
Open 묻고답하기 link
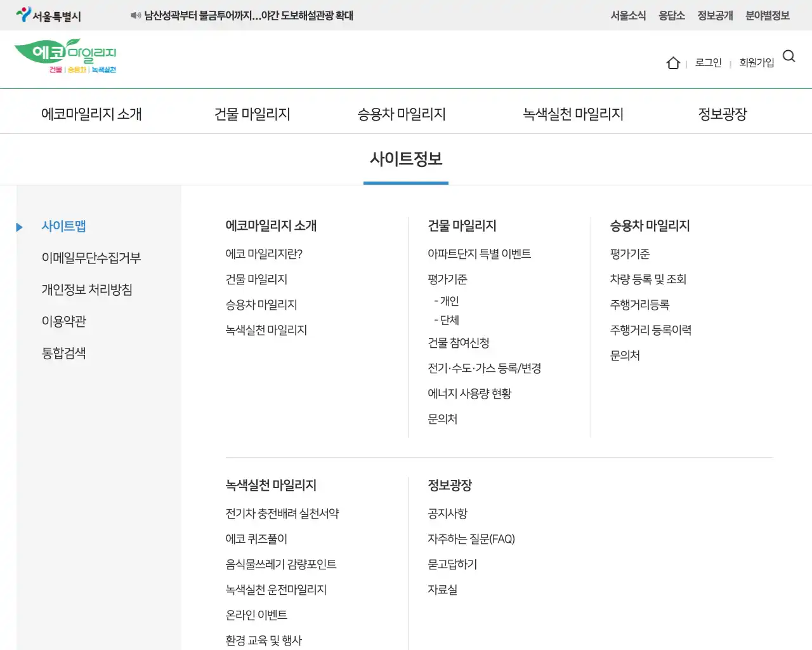click(x=452, y=564)
